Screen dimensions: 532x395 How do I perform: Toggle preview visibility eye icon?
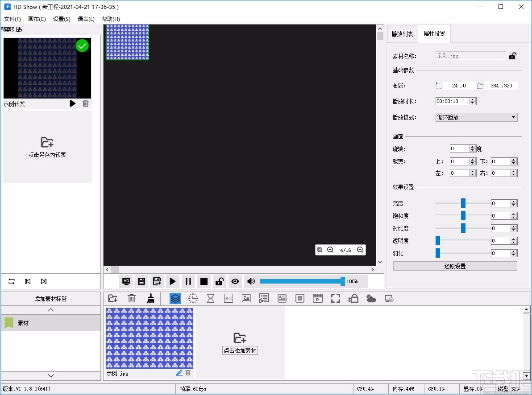235,281
